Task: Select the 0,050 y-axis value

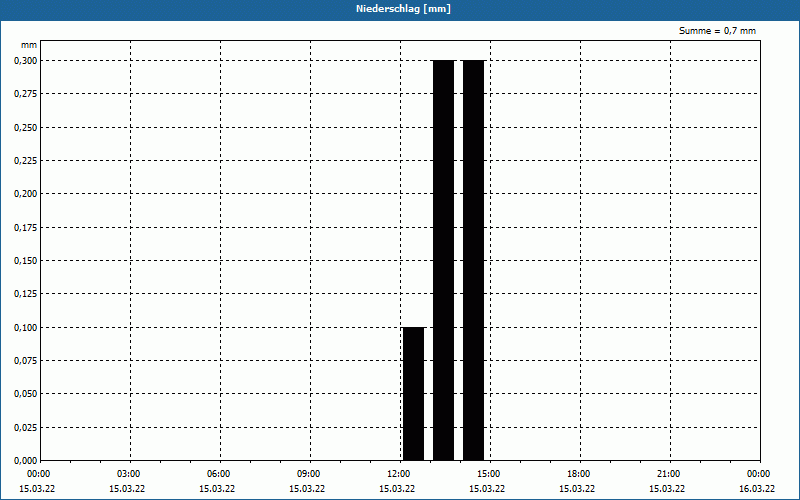Action: 26,394
